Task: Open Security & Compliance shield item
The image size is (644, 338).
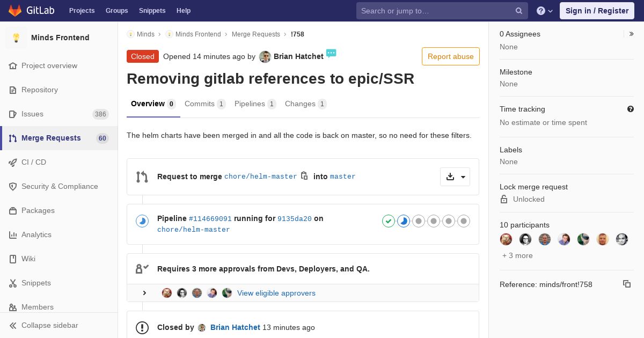Action: (60, 186)
